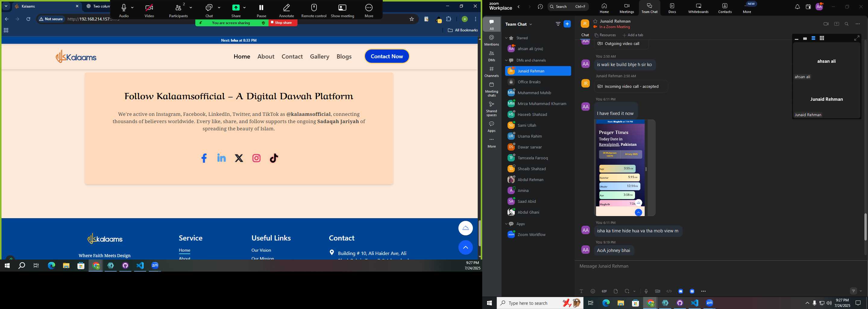Screen dimensions: 868x309
Task: Record audio message with microphone icon
Action: click(x=646, y=291)
